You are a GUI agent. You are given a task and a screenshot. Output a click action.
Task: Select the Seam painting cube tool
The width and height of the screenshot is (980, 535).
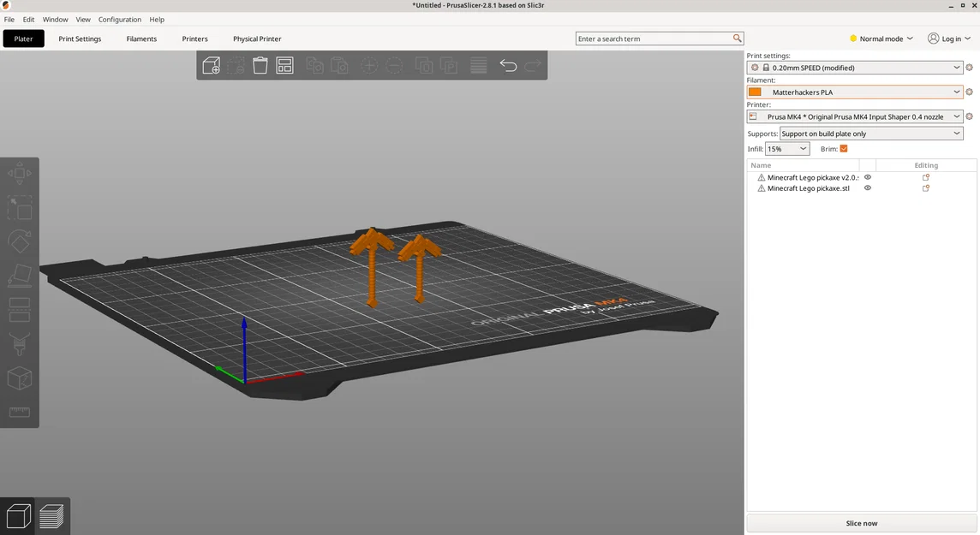[x=20, y=378]
